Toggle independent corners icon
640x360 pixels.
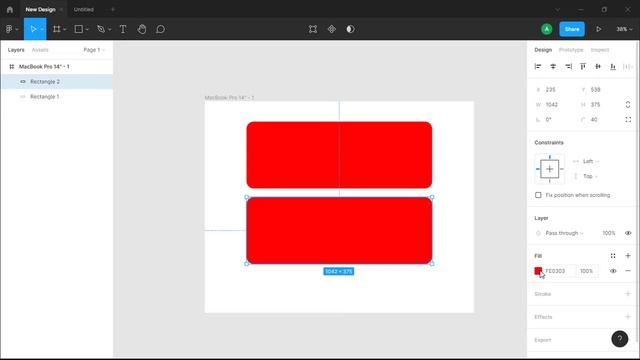(628, 120)
